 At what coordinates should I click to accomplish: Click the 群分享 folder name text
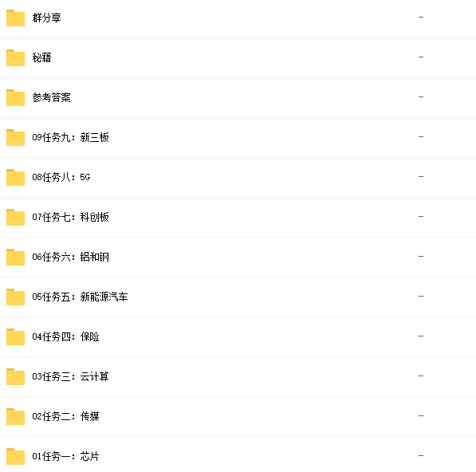pyautogui.click(x=46, y=18)
